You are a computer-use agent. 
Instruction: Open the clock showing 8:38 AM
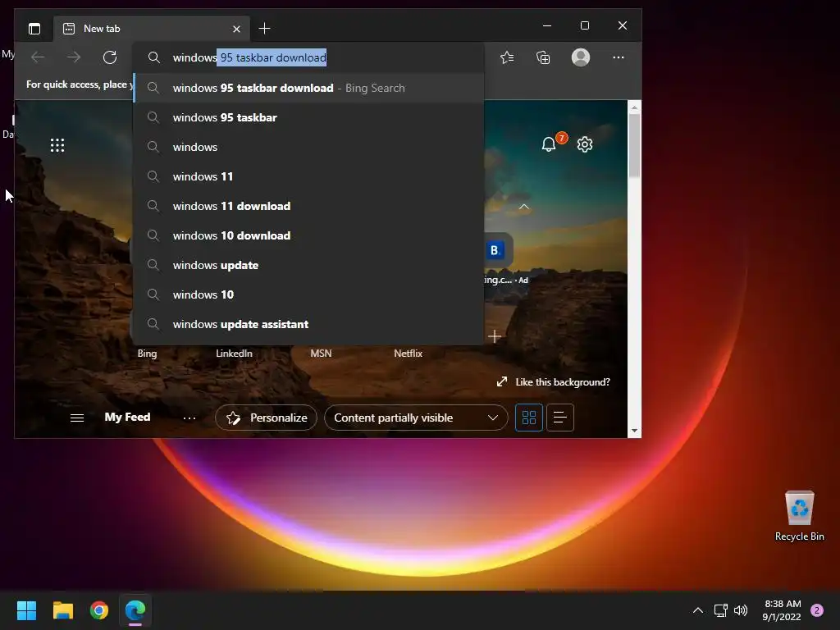pyautogui.click(x=782, y=610)
